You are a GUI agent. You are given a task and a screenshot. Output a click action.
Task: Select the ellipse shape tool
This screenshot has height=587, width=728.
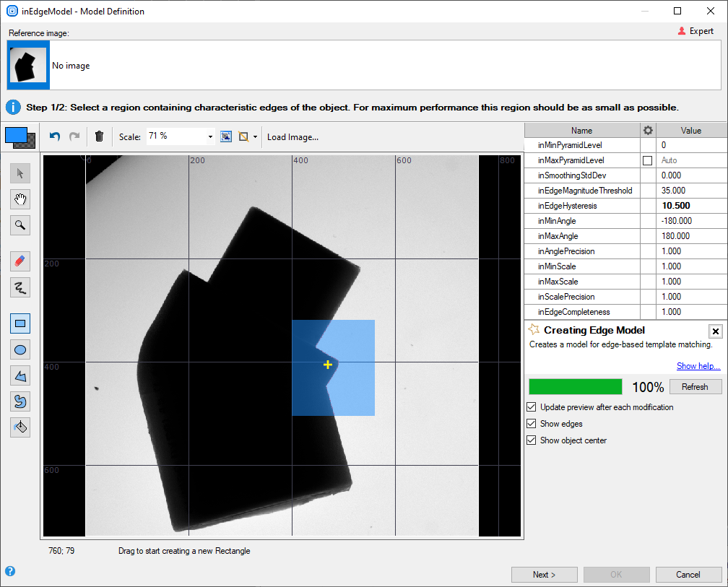pyautogui.click(x=20, y=350)
